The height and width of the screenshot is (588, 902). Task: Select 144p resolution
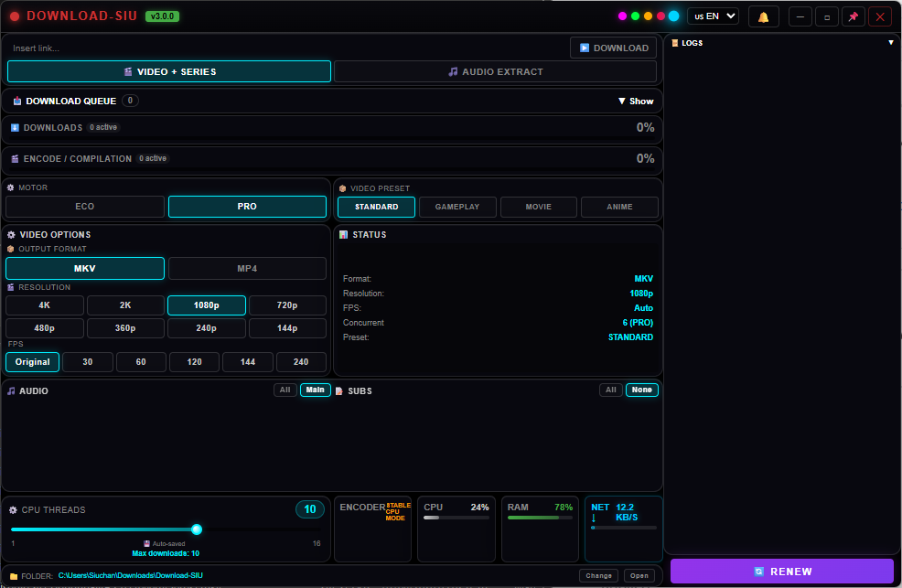click(287, 328)
